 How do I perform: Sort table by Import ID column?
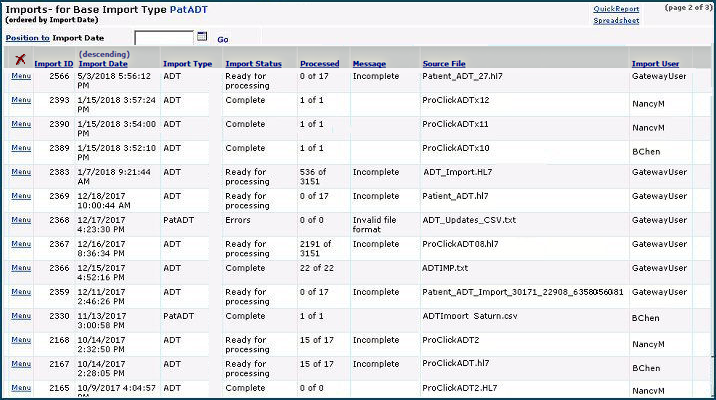coord(53,64)
